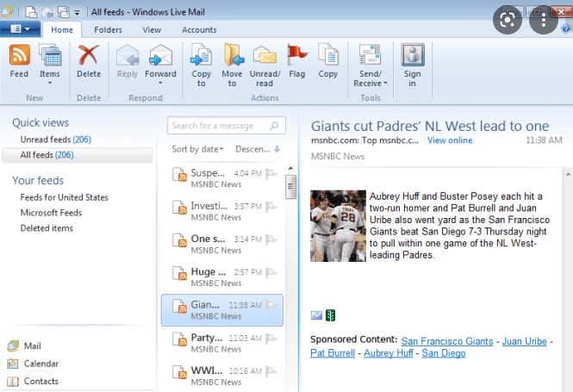Click the search magnifier icon

[x=274, y=126]
